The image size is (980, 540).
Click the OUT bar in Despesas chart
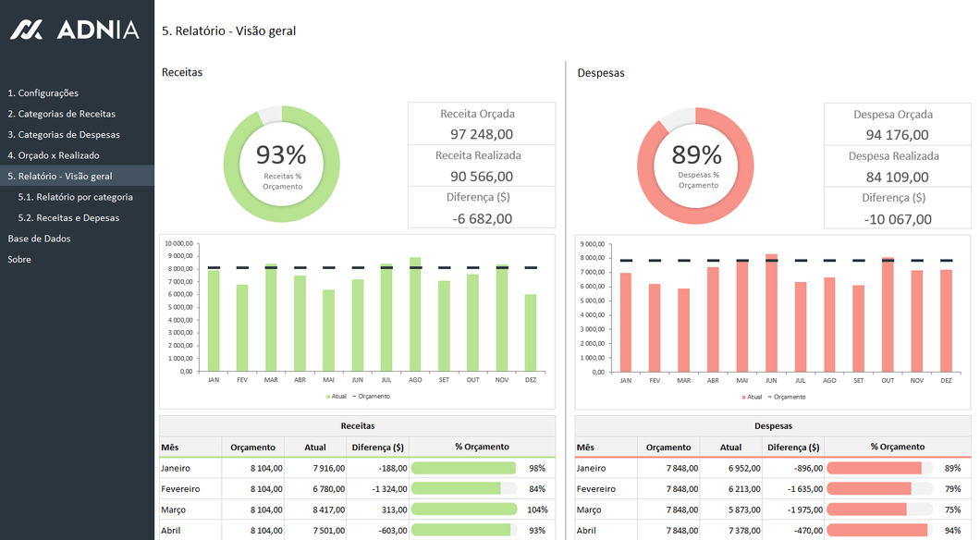888,314
